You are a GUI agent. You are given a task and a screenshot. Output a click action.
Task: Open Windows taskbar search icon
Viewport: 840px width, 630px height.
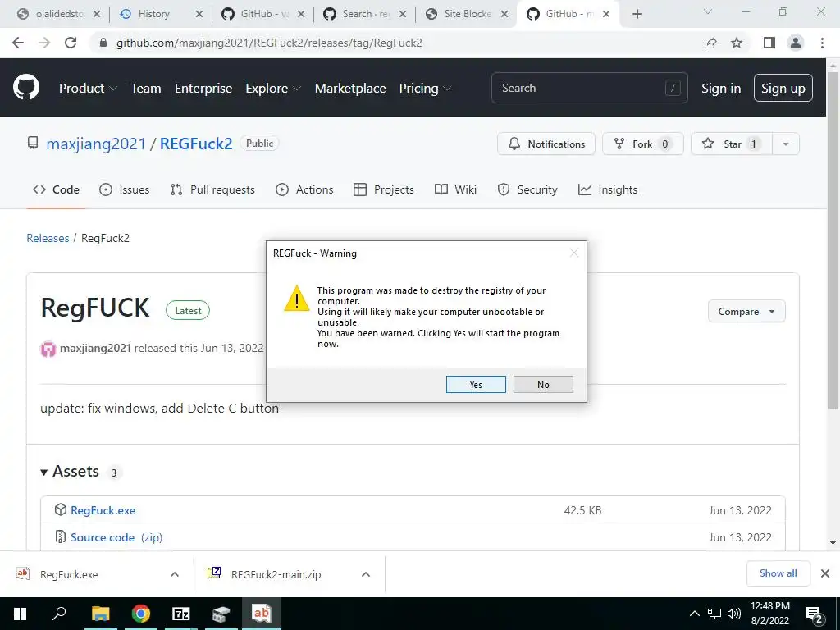[59, 614]
